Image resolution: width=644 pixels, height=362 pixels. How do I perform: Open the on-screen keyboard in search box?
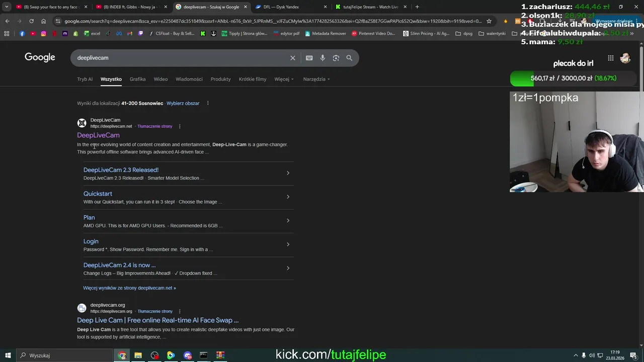[309, 58]
